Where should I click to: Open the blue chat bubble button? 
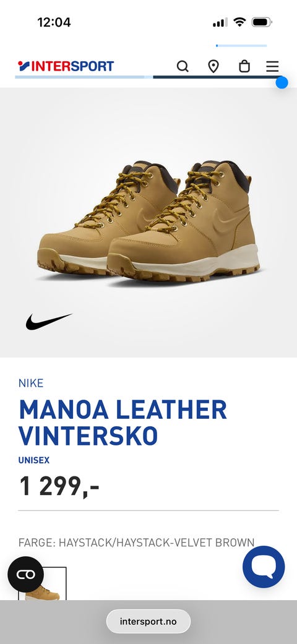coord(264,567)
